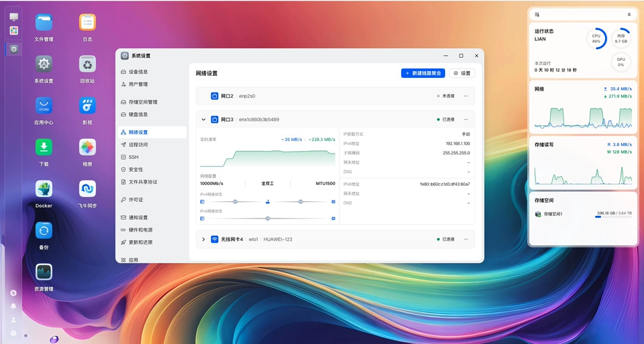Open the 下载 download app
644x344 pixels.
pyautogui.click(x=44, y=148)
